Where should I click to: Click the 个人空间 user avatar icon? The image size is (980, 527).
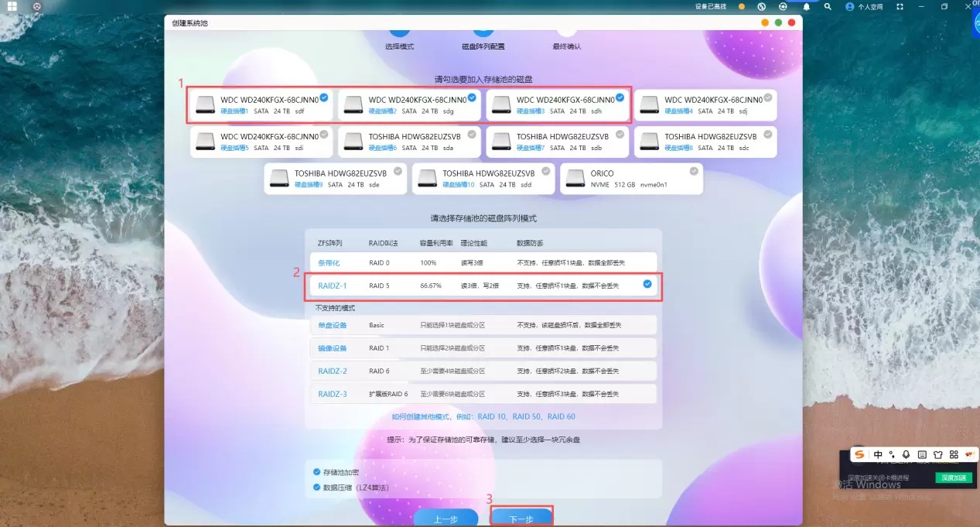(850, 6)
